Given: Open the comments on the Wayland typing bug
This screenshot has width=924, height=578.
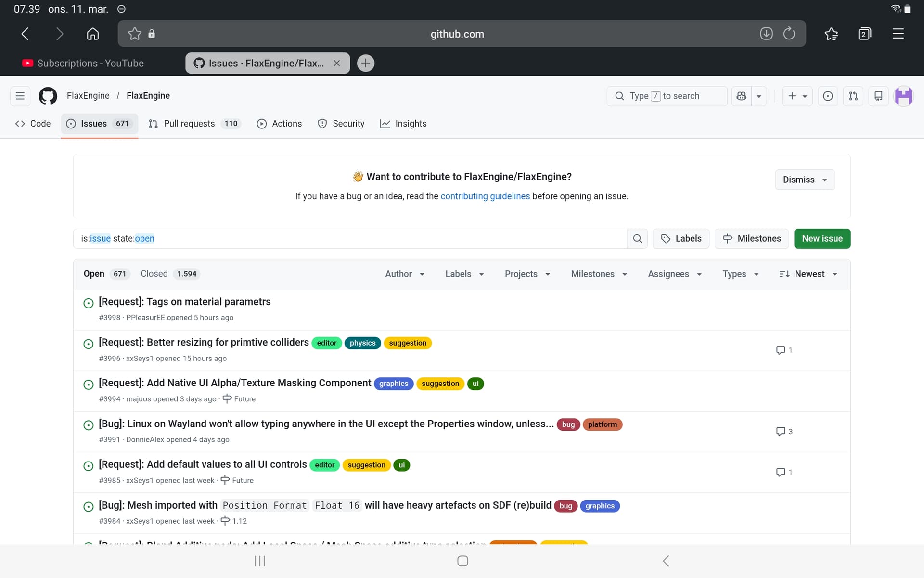Looking at the screenshot, I should click(x=784, y=431).
